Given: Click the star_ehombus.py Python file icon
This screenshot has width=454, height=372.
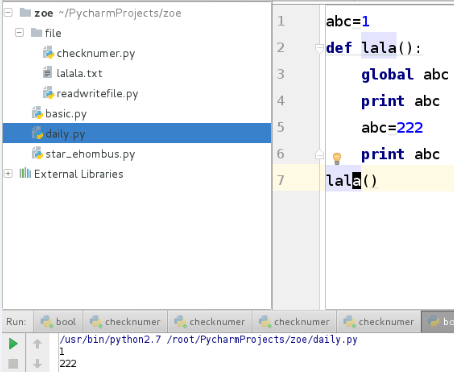Looking at the screenshot, I should click(37, 153).
